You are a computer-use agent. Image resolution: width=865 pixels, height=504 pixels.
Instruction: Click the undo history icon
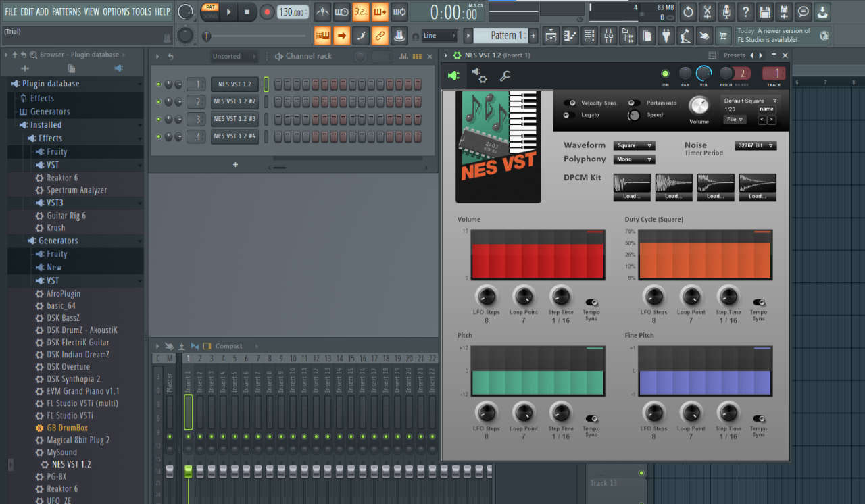coord(688,11)
